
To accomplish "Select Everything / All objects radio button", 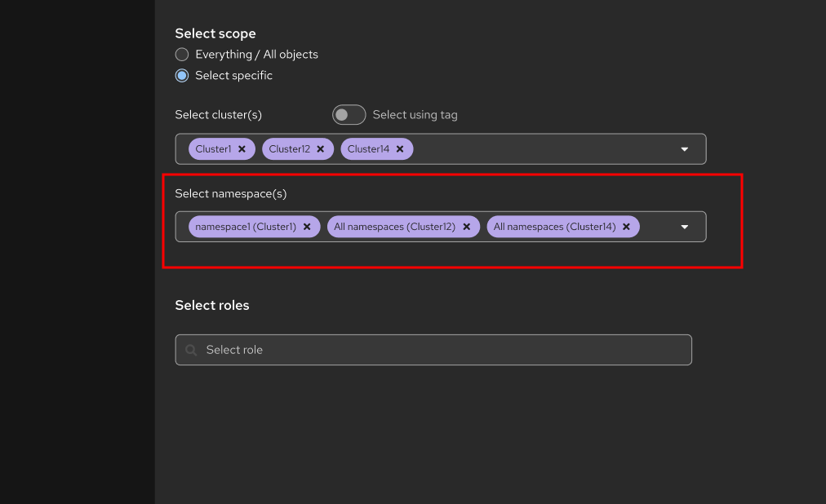I will coord(182,55).
